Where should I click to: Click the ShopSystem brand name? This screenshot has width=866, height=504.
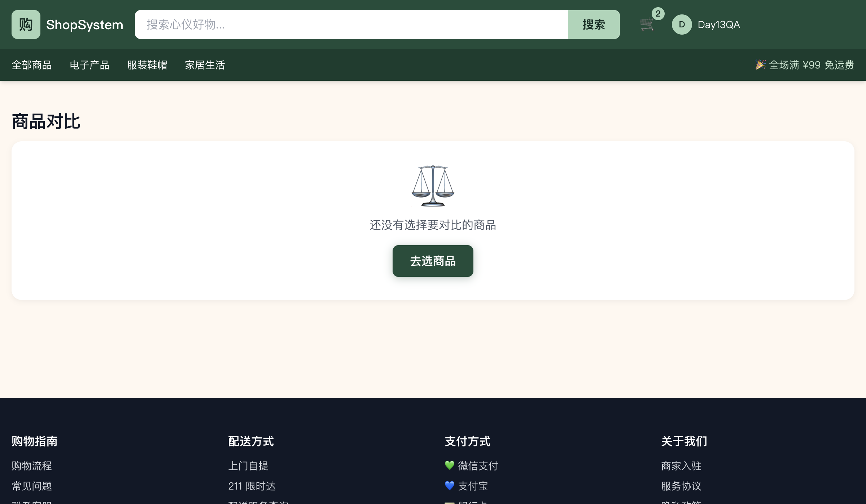pos(85,25)
